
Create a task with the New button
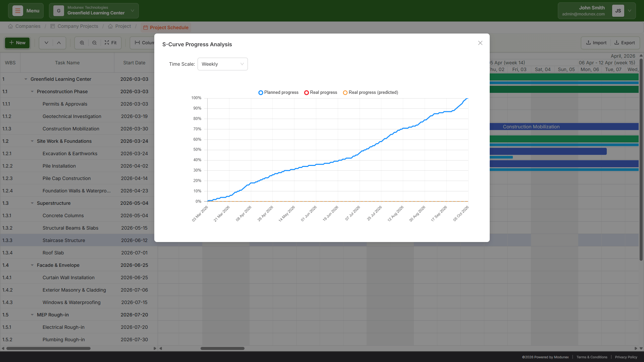point(17,43)
